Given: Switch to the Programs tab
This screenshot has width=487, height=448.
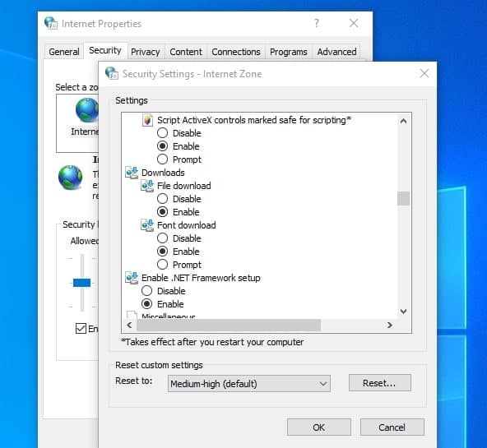Looking at the screenshot, I should 288,52.
